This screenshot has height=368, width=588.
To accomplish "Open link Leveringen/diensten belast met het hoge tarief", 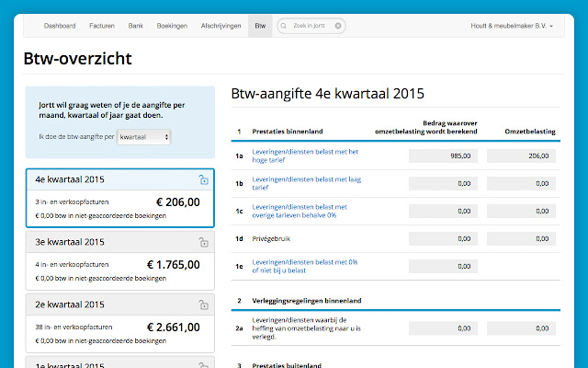I will click(305, 155).
